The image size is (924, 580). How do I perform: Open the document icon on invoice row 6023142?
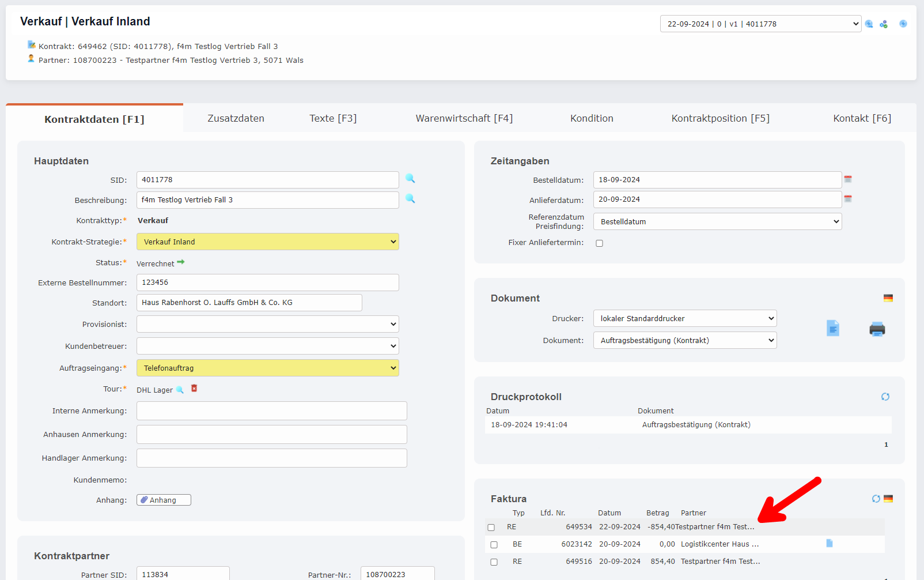(828, 543)
